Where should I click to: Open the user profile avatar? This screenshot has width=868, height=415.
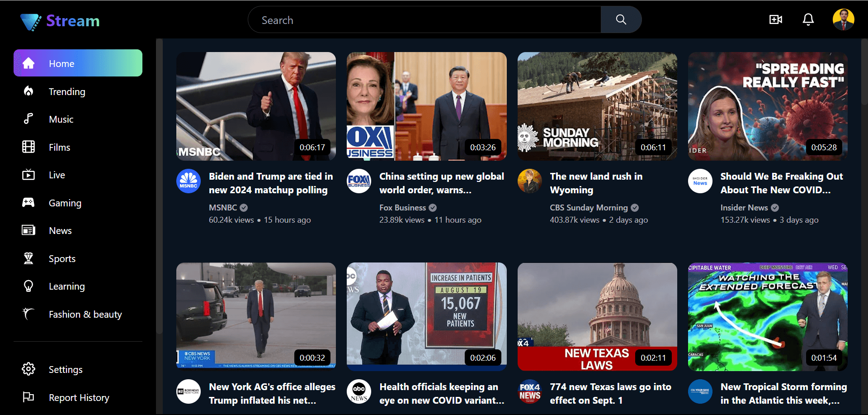coord(844,19)
